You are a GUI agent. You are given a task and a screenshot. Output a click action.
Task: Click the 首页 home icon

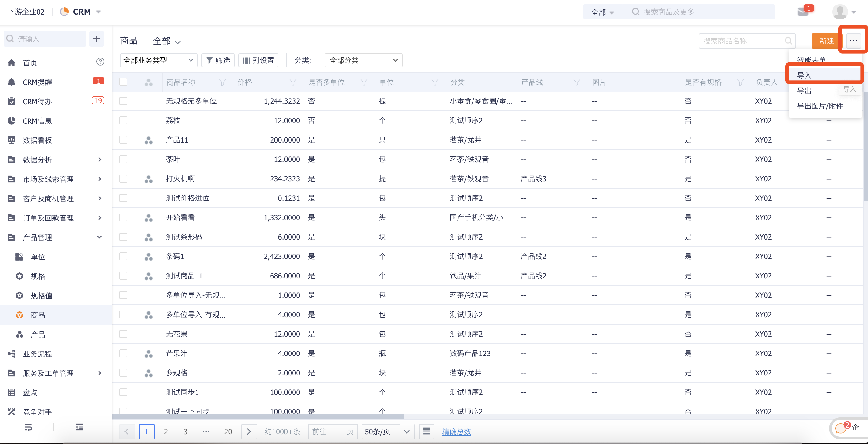pos(12,63)
